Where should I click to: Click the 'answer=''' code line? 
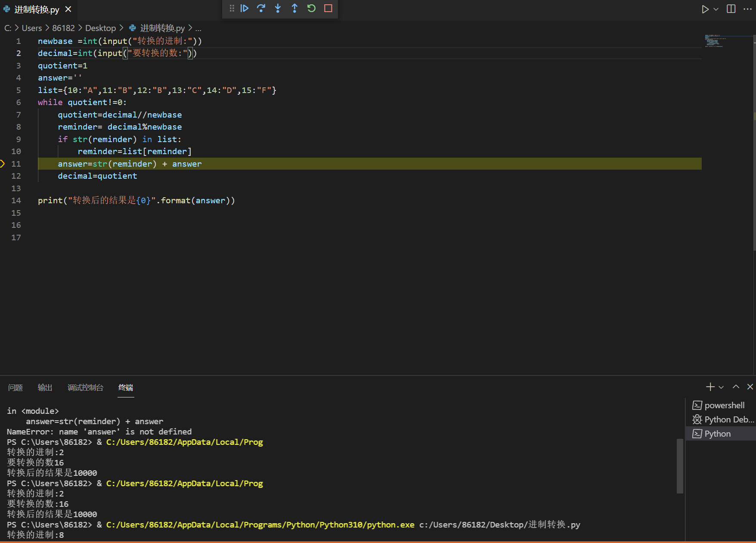click(60, 78)
